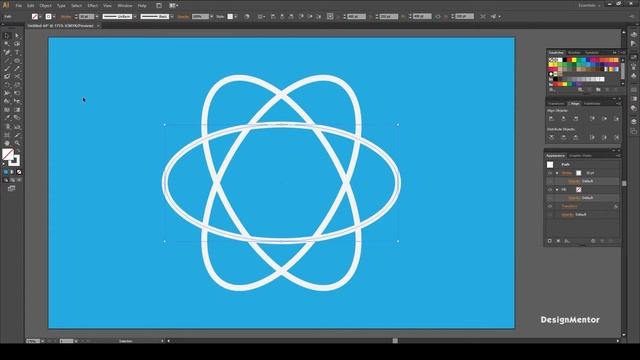Toggle Constrain Width and Height Proportions link
This screenshot has height=360, width=640.
[x=438, y=16]
